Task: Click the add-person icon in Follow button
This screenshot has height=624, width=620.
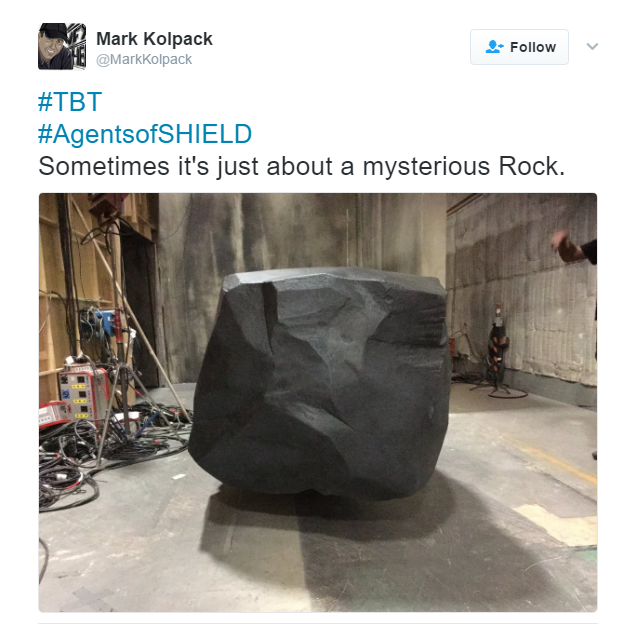Action: (494, 47)
